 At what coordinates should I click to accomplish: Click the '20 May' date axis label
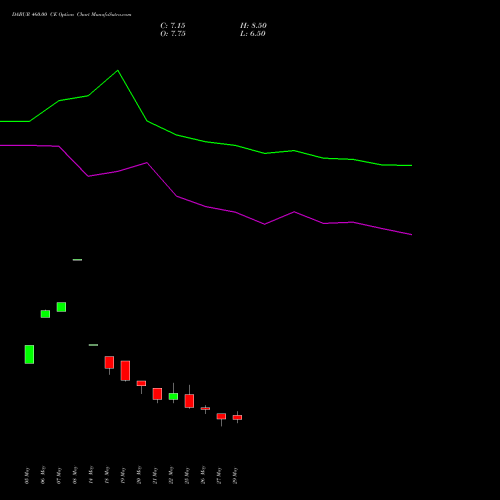click(x=139, y=476)
